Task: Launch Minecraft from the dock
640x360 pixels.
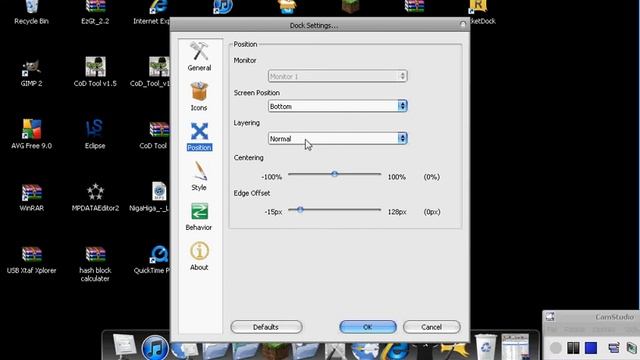Action: tap(276, 351)
